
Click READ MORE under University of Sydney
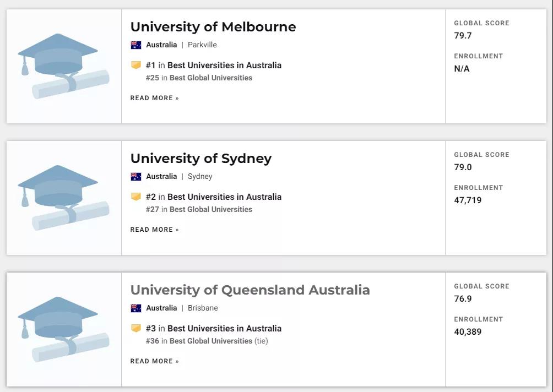154,230
